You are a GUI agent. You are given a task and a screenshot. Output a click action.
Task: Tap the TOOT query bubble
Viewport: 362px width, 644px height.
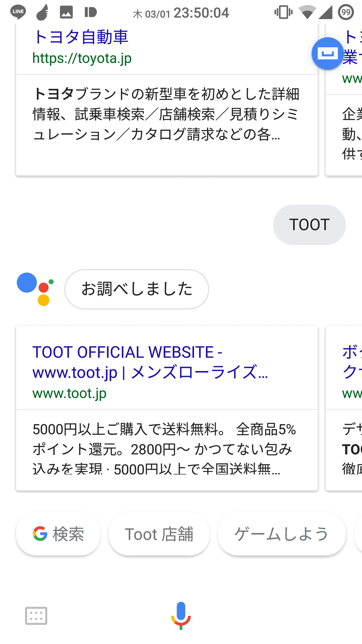coord(309,225)
